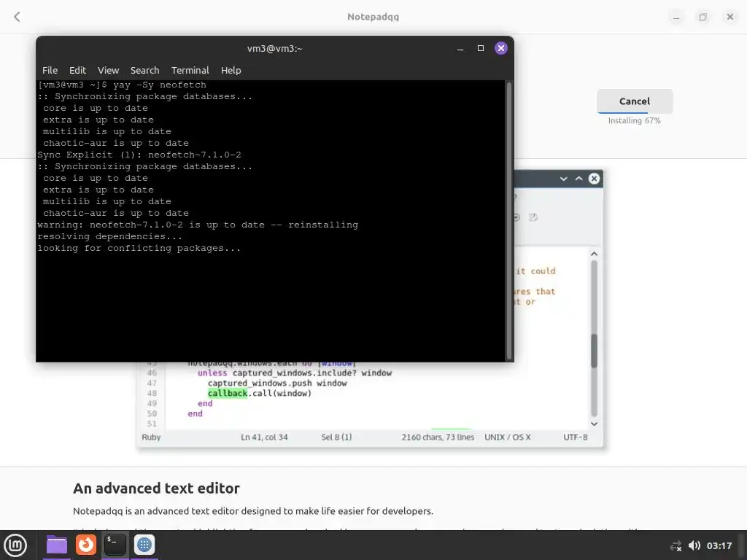Click the editor scrollbar thumb in screenshot

[x=594, y=351]
